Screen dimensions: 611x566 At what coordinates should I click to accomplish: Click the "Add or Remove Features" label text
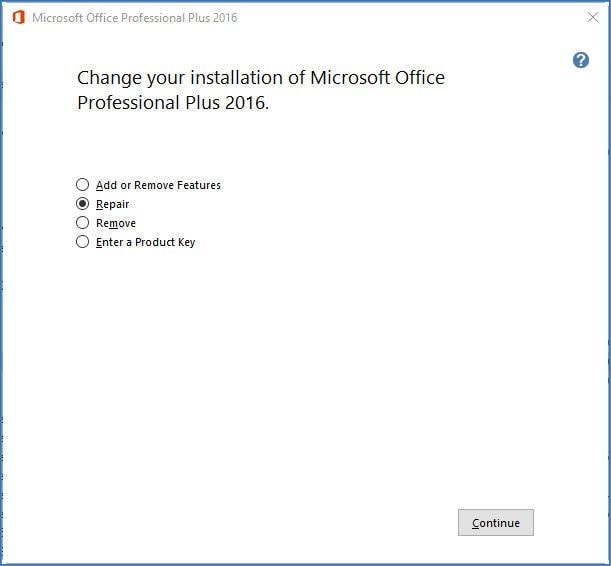point(158,185)
